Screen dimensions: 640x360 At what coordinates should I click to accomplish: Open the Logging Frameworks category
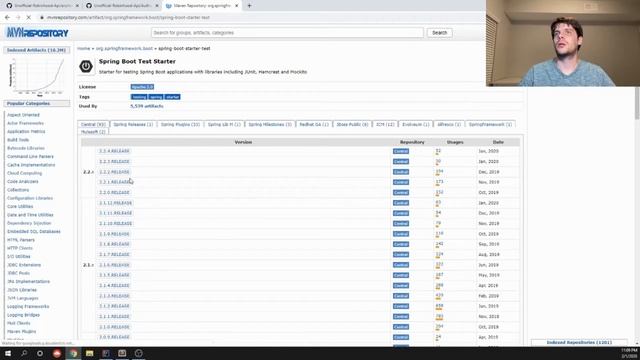(28, 307)
